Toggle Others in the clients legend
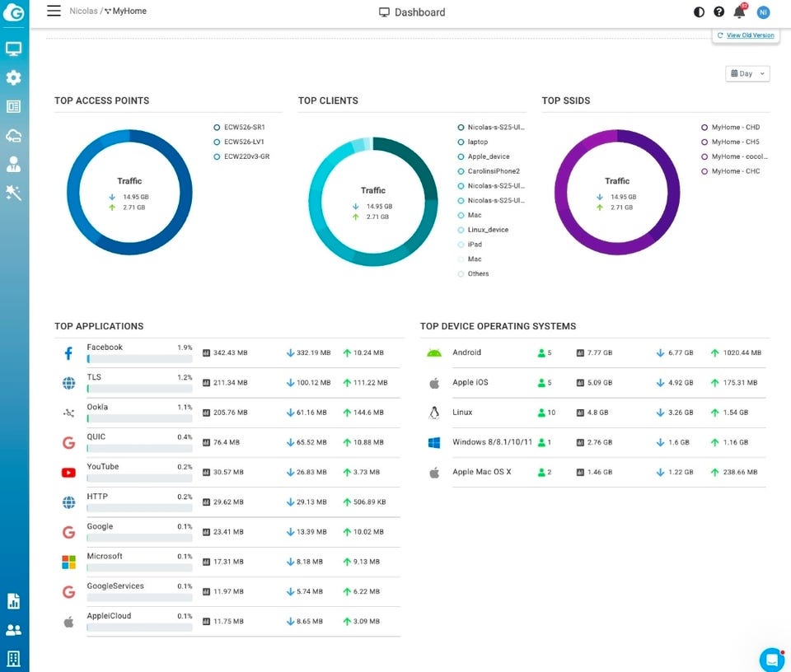 tap(473, 273)
